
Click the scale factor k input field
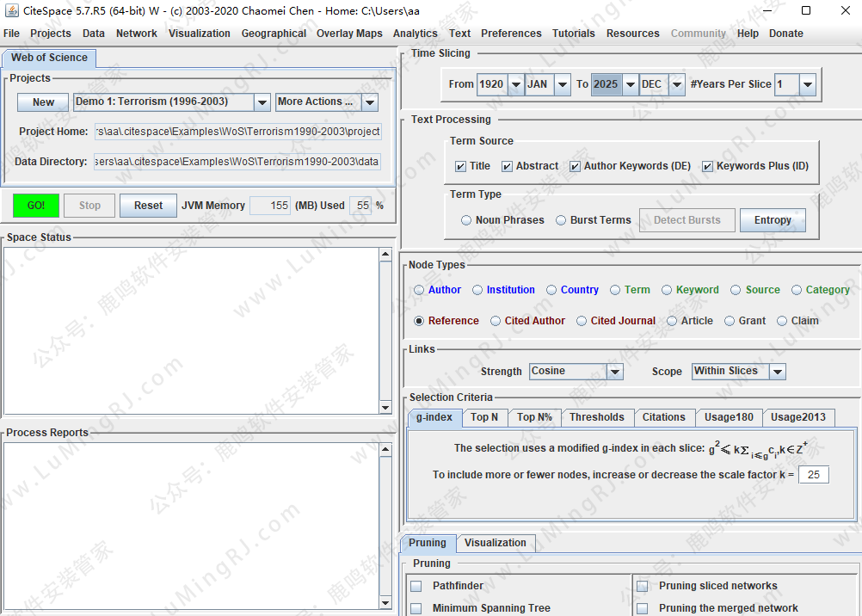point(813,475)
